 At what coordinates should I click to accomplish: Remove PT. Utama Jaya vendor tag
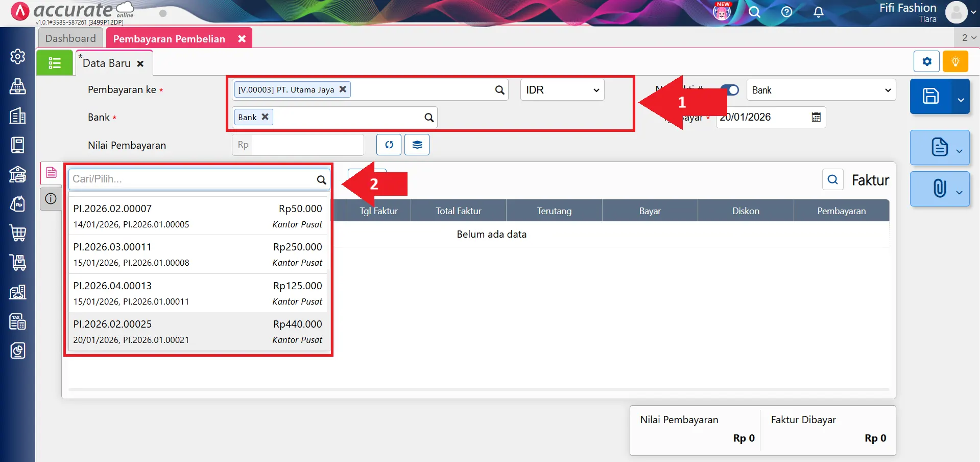pos(343,89)
